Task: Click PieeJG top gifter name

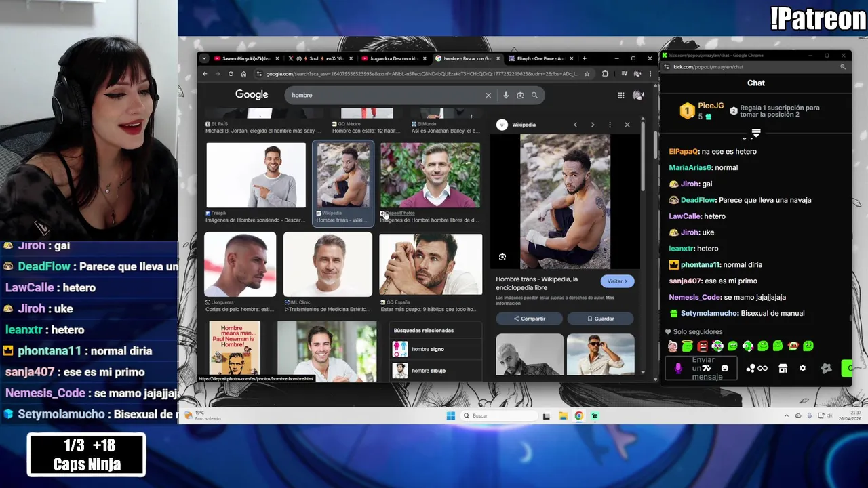Action: coord(711,106)
